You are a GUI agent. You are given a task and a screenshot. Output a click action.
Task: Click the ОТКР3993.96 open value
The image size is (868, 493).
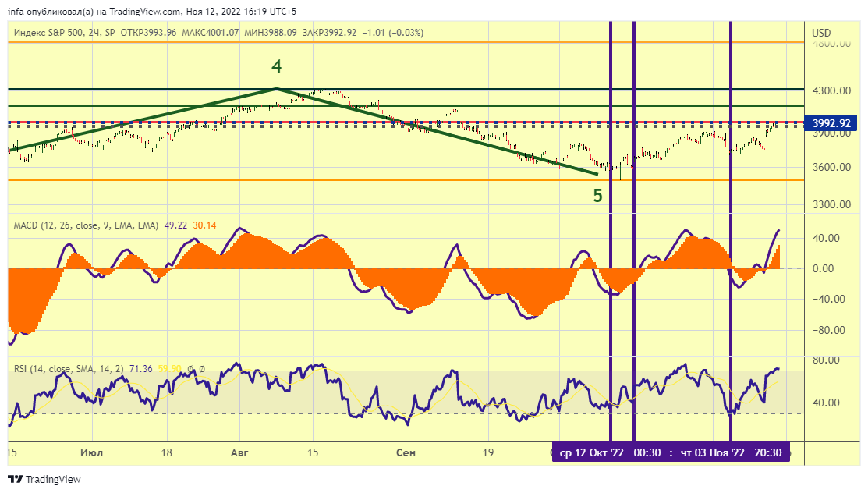tap(148, 33)
